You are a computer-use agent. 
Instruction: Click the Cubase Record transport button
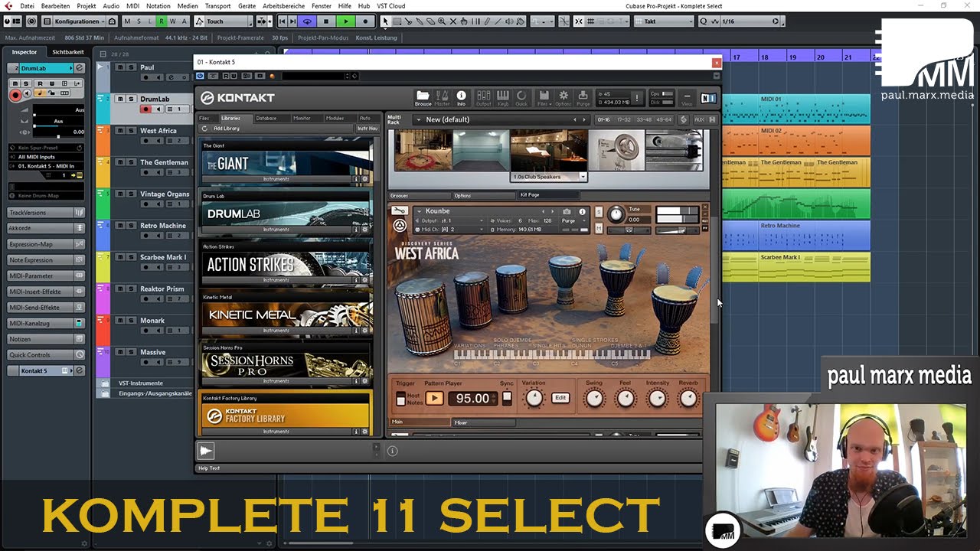(x=365, y=21)
